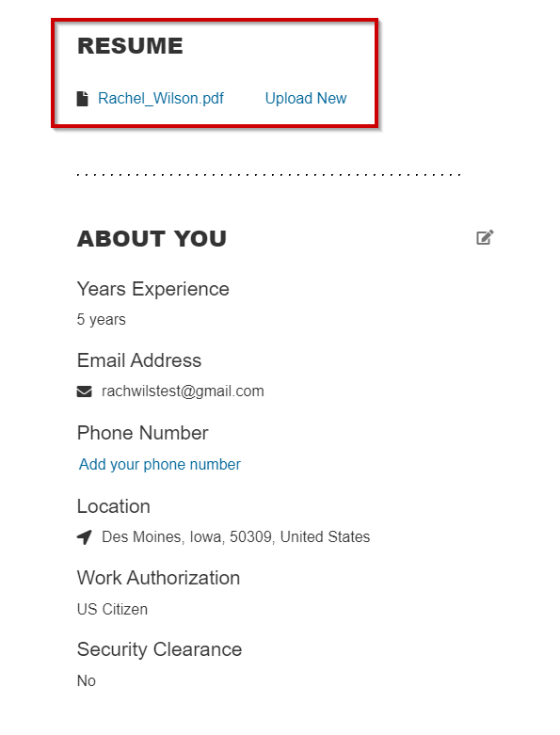Click the Location label
Screen dimensions: 560x735
114,506
